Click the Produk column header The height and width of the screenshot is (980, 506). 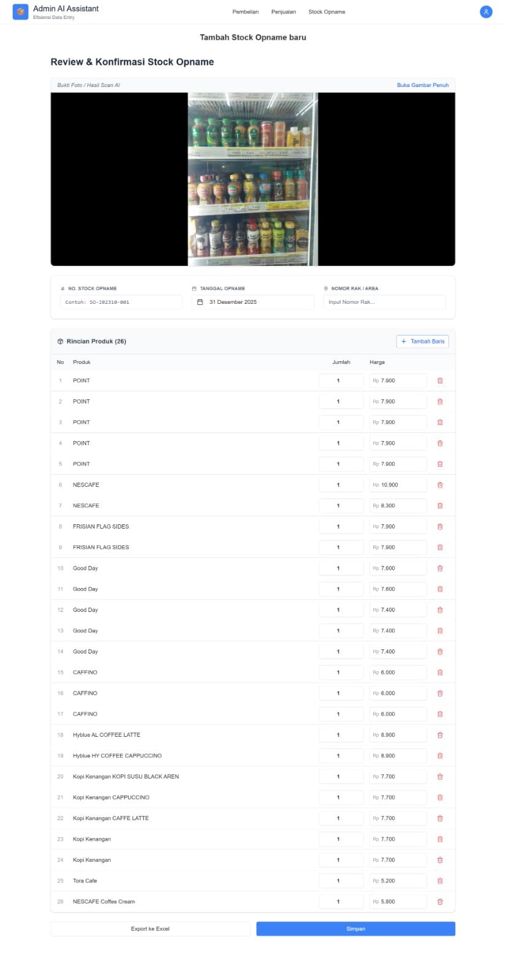click(x=81, y=362)
